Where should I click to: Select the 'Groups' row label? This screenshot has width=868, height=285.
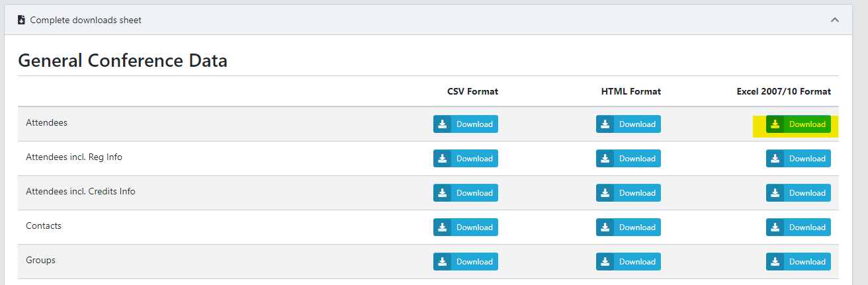[x=41, y=261]
